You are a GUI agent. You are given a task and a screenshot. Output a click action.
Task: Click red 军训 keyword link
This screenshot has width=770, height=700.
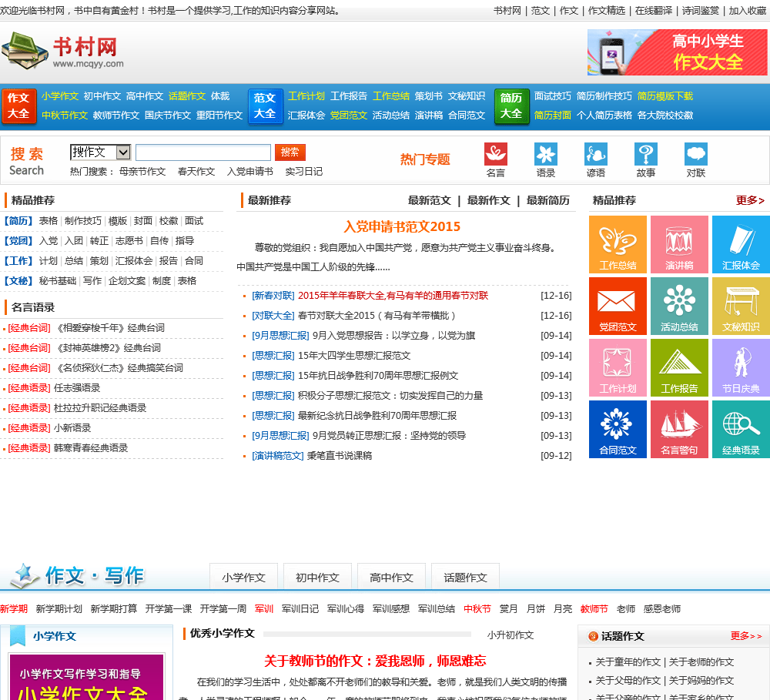[263, 608]
